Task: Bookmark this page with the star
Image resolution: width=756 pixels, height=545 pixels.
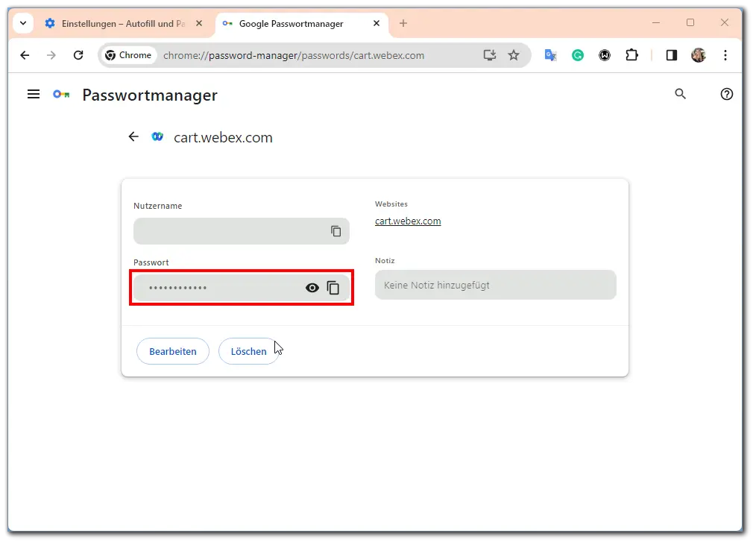Action: click(514, 55)
